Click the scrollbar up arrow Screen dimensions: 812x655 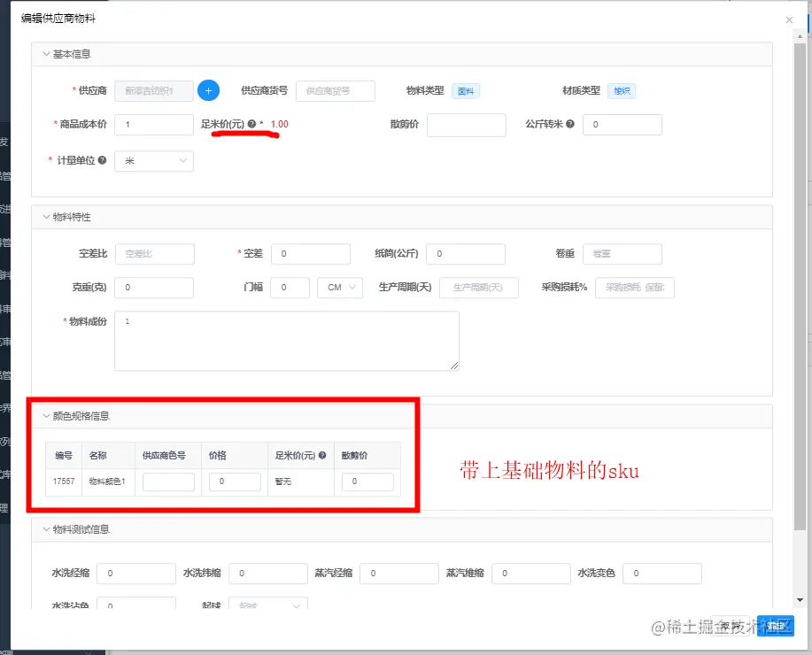pos(800,36)
